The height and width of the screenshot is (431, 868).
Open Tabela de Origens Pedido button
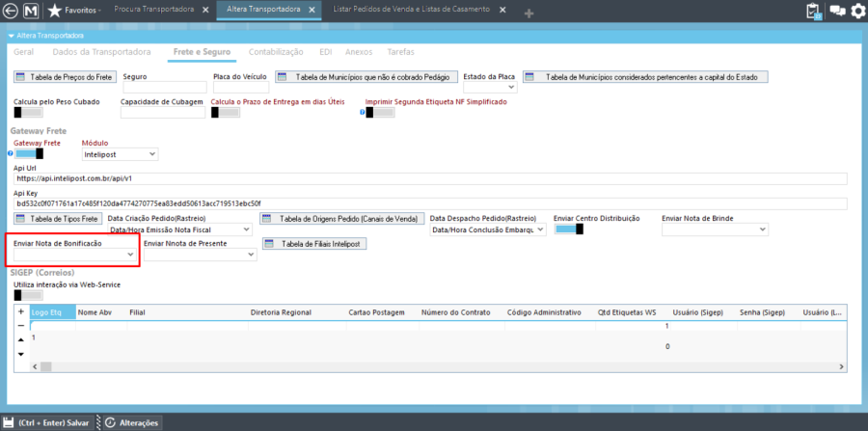click(342, 219)
